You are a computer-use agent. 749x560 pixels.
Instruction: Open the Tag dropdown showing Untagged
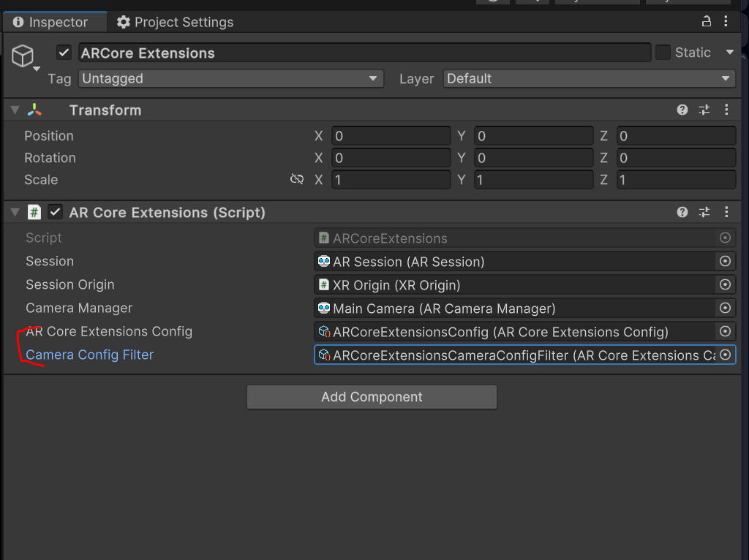pyautogui.click(x=230, y=78)
